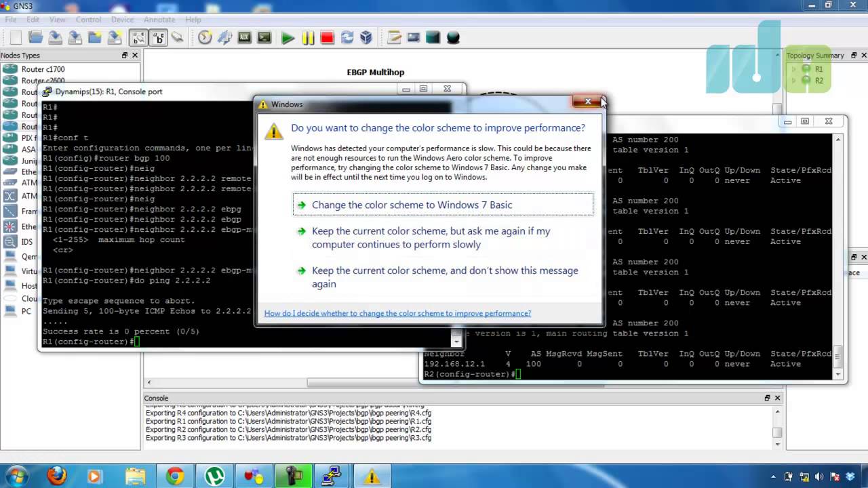Click the New blank project toolbar icon
The height and width of the screenshot is (488, 868).
pyautogui.click(x=16, y=38)
